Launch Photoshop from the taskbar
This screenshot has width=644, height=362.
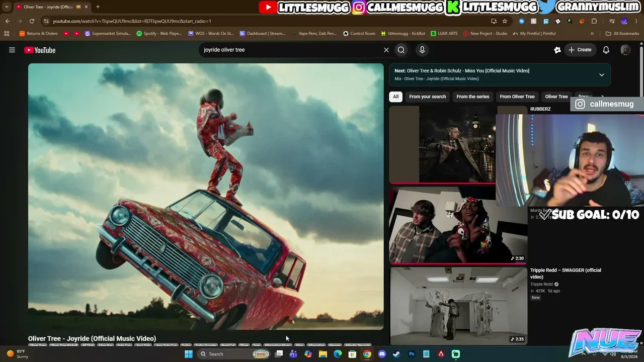(412, 354)
